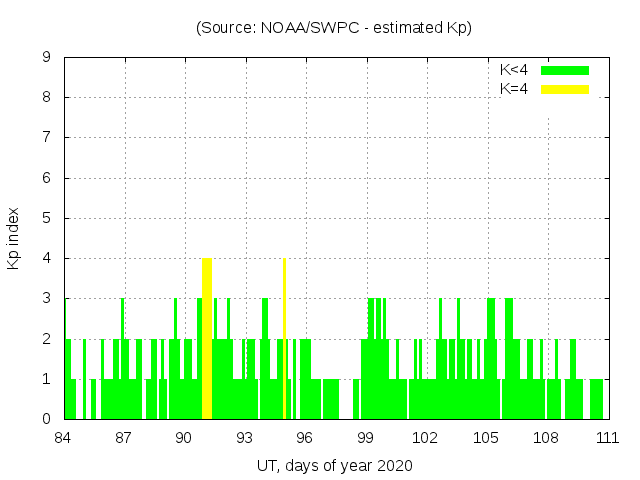Click the chart title citing NOAA/SWPC
640x480 pixels.
coord(334,28)
